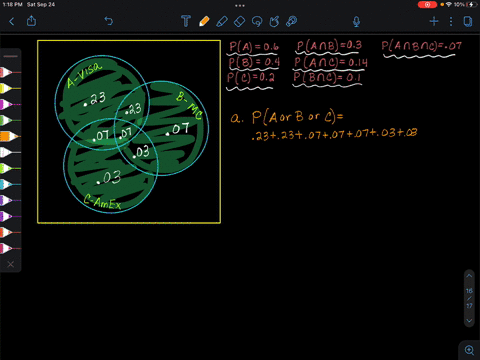Choose the white pen preset
This screenshot has width=480, height=360.
click(x=10, y=152)
